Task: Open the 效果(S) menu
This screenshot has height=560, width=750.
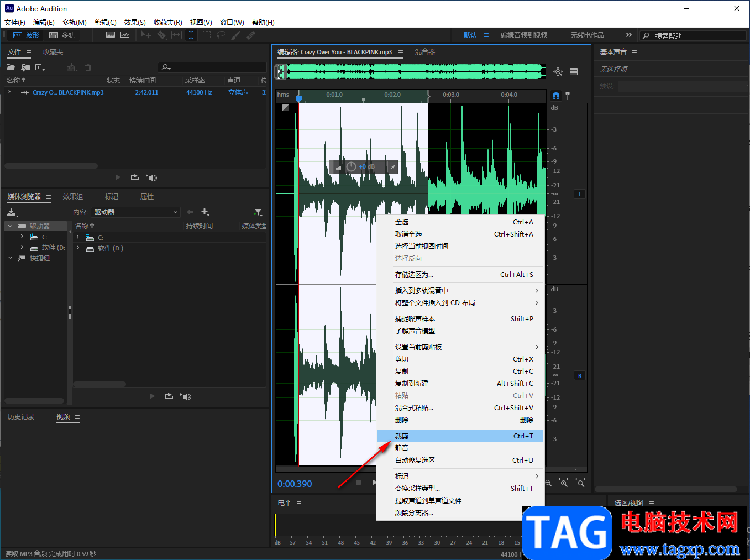Action: pos(135,23)
